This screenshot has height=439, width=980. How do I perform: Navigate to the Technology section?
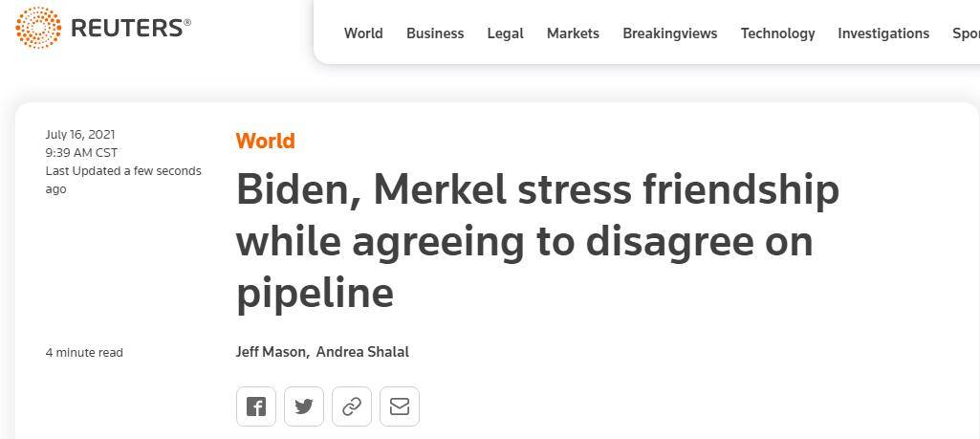coord(777,33)
